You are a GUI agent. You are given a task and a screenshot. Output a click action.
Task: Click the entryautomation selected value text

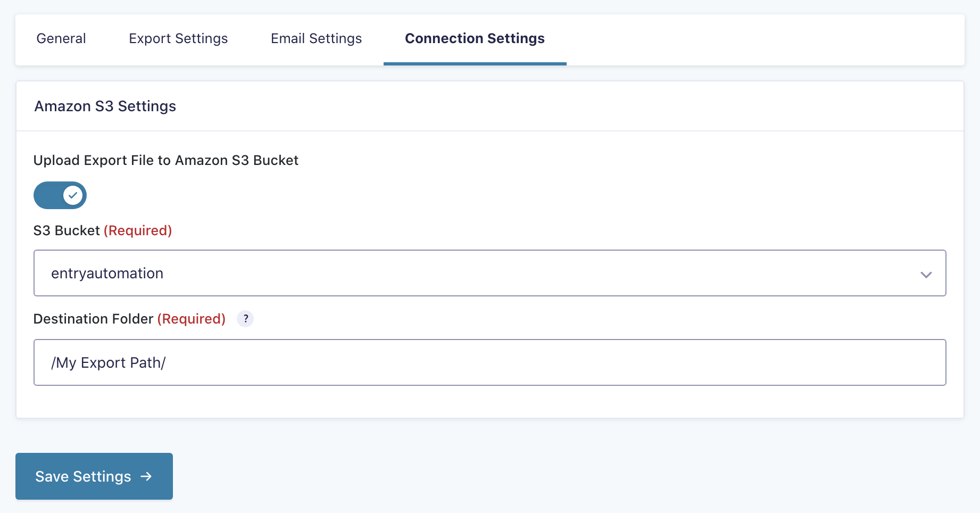click(x=107, y=274)
